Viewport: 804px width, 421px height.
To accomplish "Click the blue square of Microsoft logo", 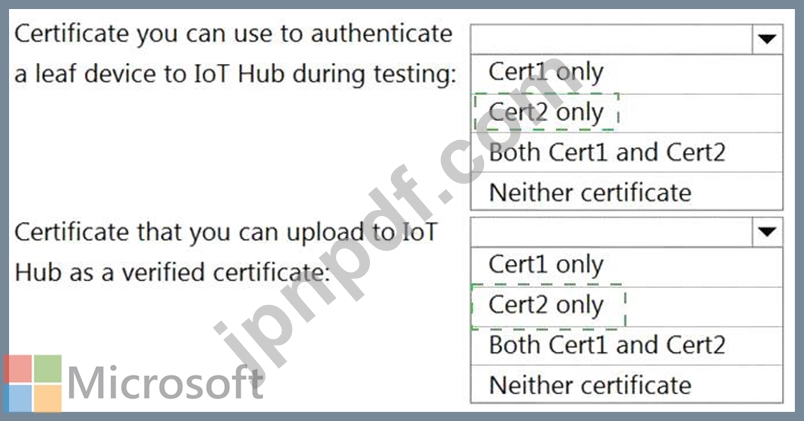I will (18, 398).
